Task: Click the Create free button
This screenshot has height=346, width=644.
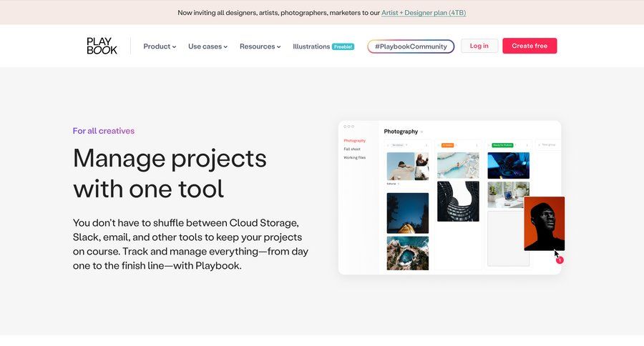Action: coord(530,46)
